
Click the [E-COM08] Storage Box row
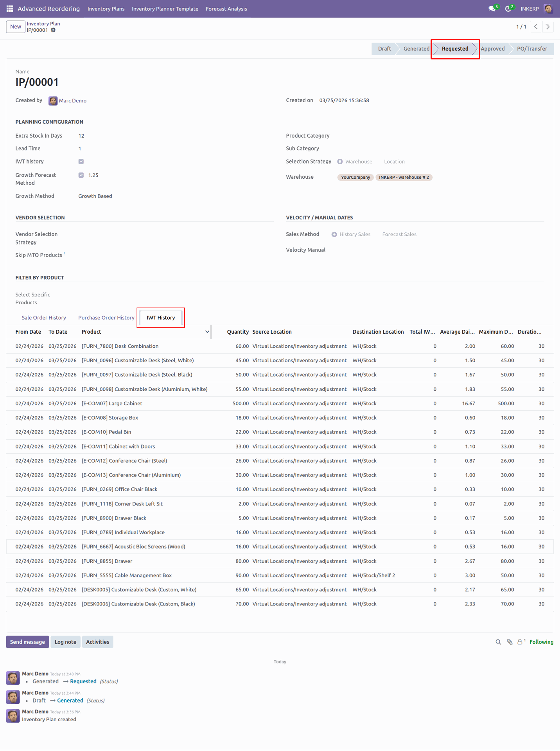[x=280, y=418]
